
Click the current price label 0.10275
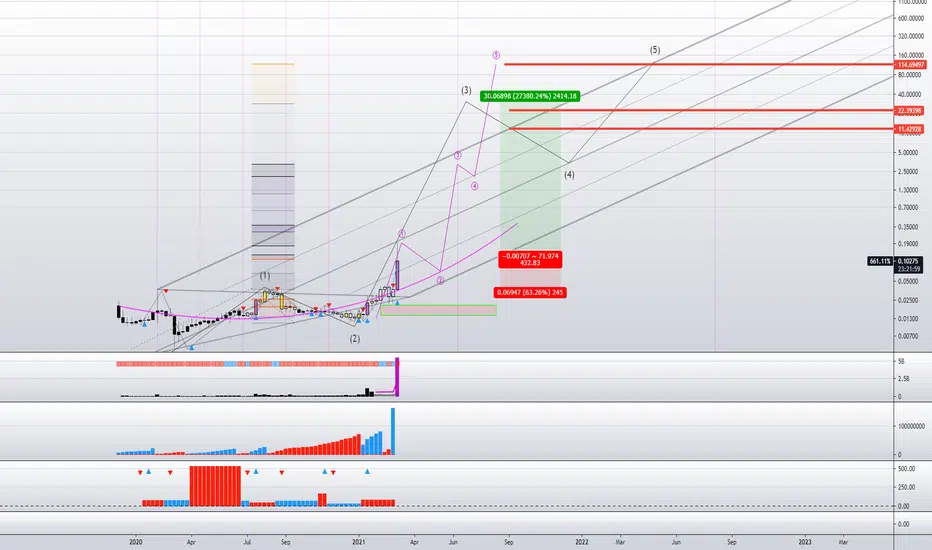pos(908,261)
